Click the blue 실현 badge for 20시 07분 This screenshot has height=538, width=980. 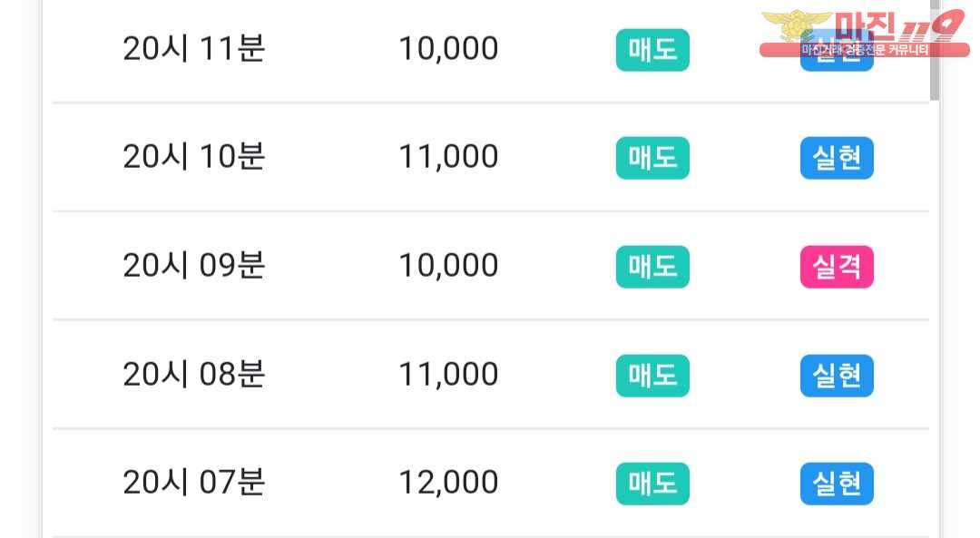point(837,484)
